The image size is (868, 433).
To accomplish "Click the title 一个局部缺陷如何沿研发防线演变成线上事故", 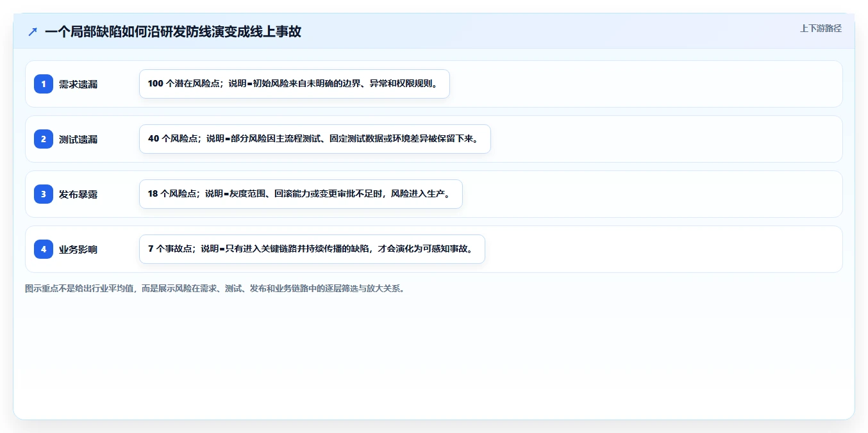I will pyautogui.click(x=173, y=31).
